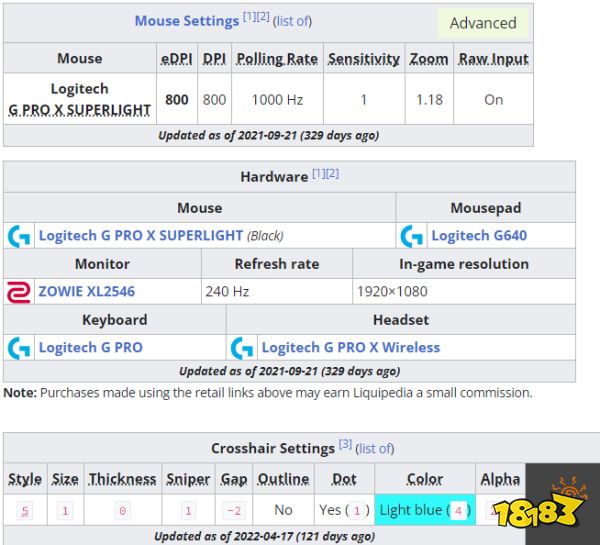
Task: Click the Style value 5
Action: [25, 511]
